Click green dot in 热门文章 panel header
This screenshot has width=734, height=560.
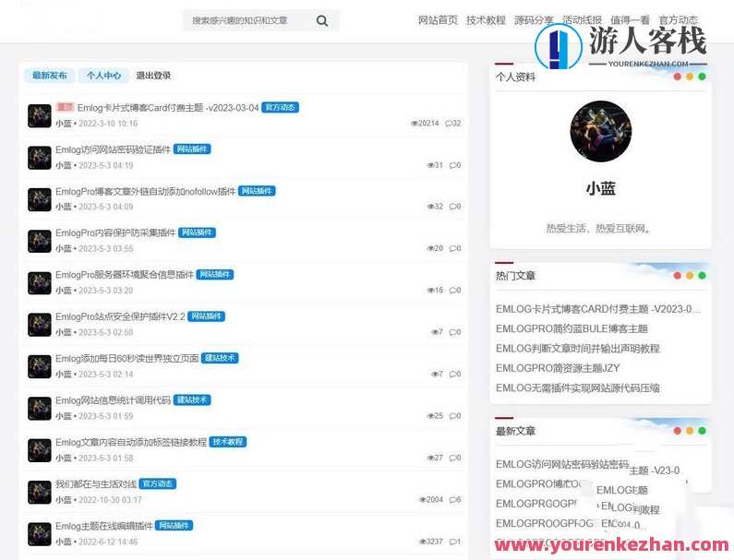(x=703, y=276)
